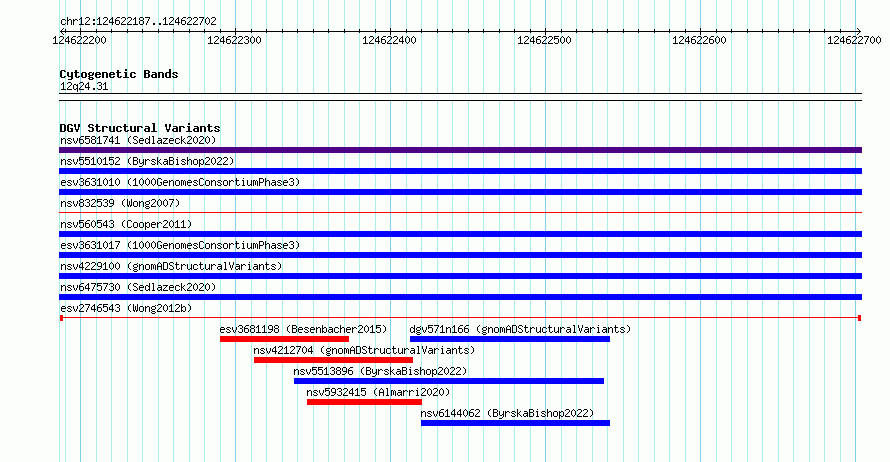Click the thin red nsv832539 line
Image resolution: width=890 pixels, height=462 pixels.
click(460, 213)
